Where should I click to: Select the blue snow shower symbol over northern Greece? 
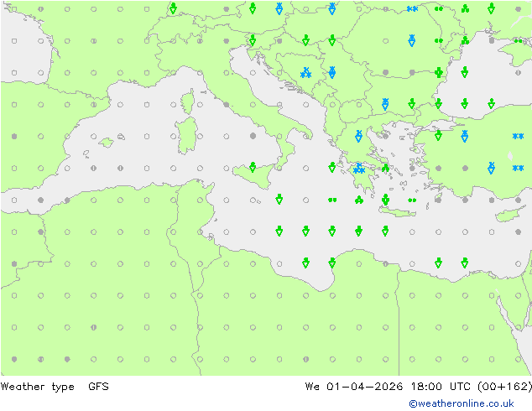(358, 136)
